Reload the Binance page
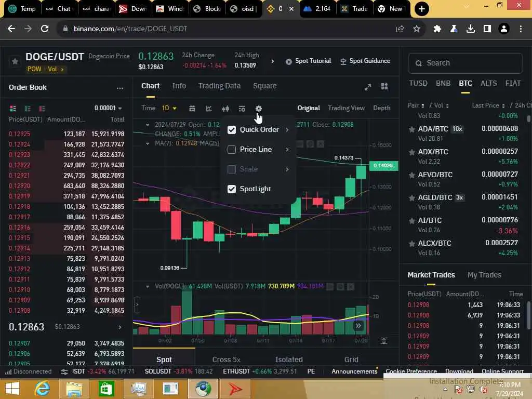 tap(45, 29)
